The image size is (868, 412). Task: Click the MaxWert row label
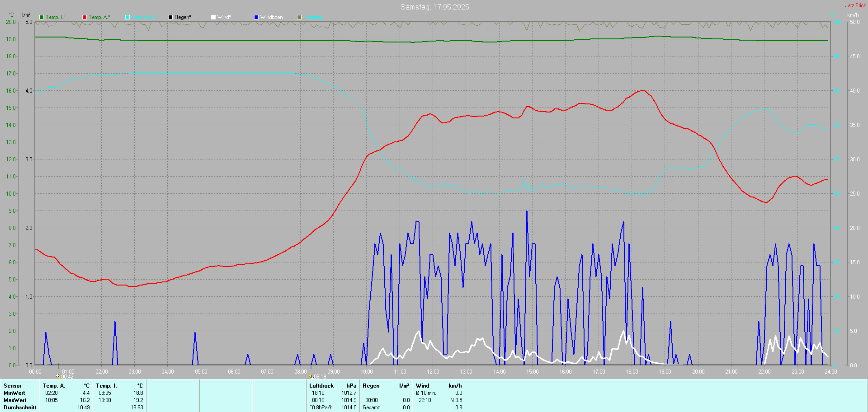[x=15, y=400]
